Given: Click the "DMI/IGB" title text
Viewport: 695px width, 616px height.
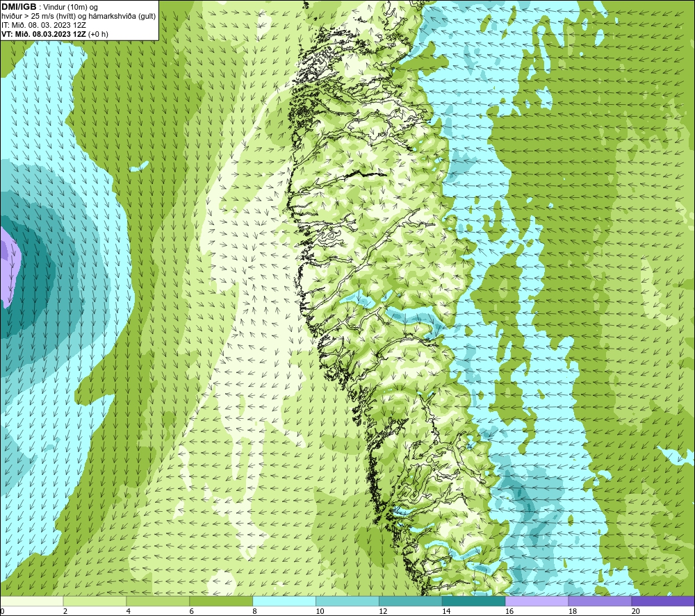Looking at the screenshot, I should (x=19, y=7).
